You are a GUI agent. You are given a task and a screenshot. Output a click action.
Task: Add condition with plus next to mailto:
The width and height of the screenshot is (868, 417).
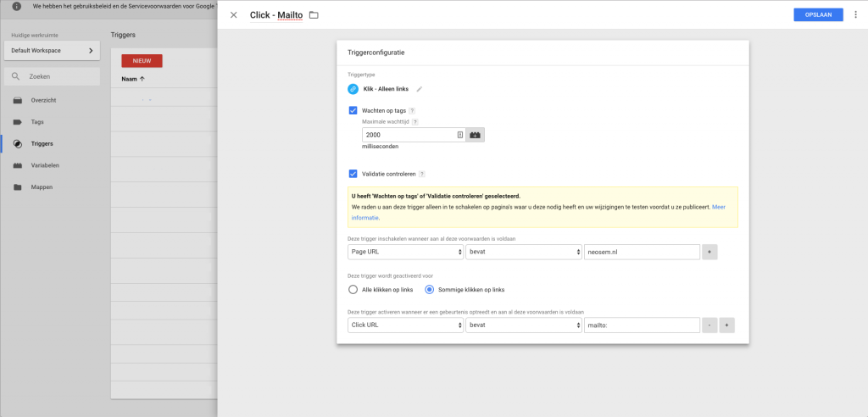click(x=726, y=325)
